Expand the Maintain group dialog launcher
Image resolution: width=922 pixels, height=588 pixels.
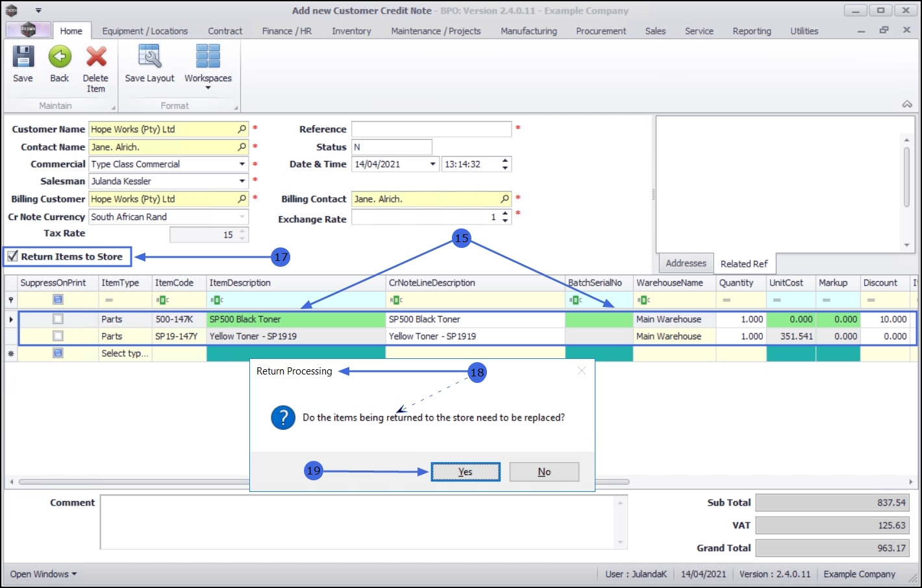coord(114,108)
